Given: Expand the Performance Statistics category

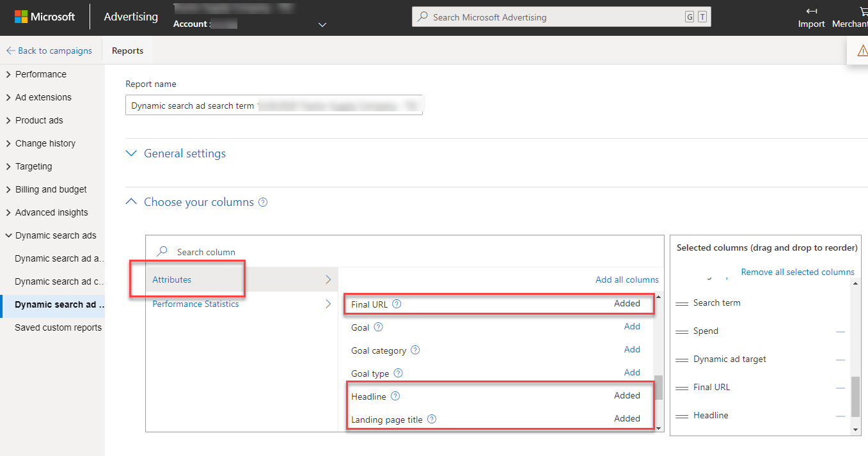Looking at the screenshot, I should tap(195, 304).
